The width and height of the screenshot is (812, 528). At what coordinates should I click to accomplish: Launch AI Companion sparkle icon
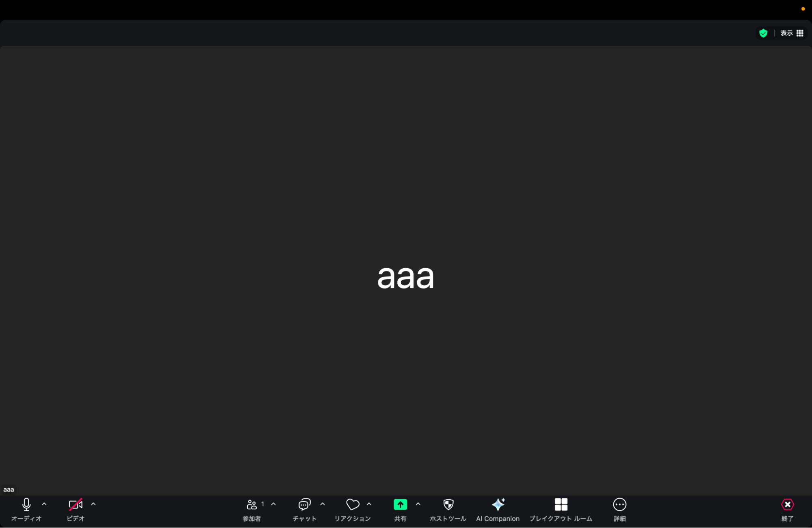tap(498, 504)
